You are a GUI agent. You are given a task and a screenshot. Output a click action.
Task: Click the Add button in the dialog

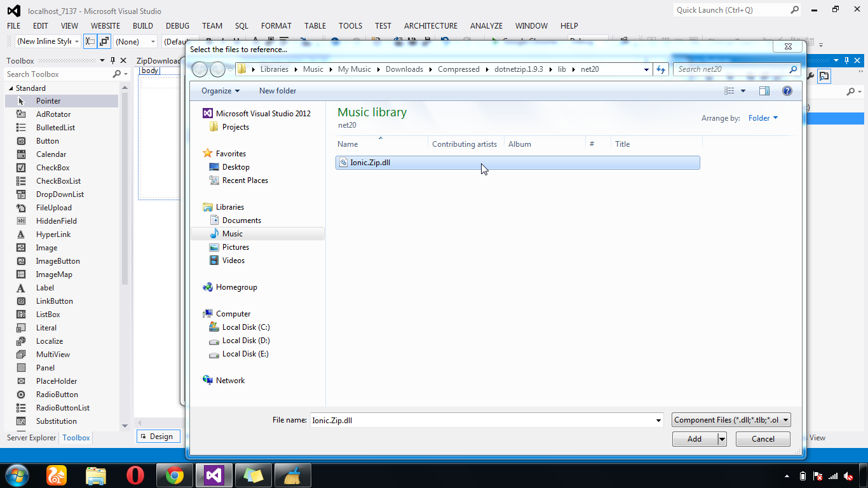(x=695, y=439)
